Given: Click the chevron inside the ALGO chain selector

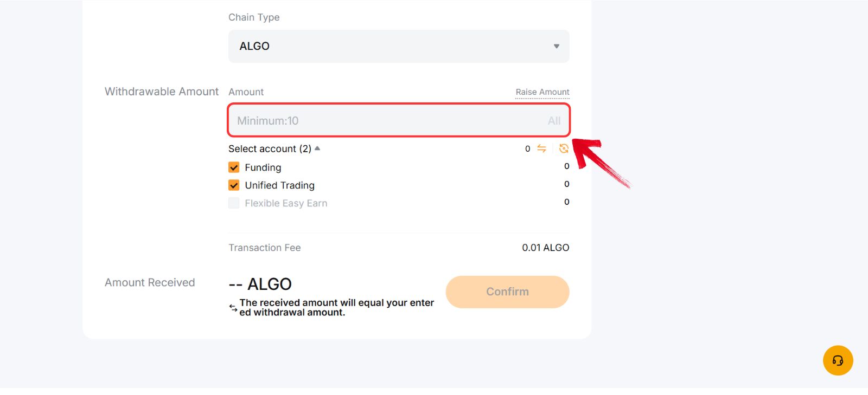Looking at the screenshot, I should pyautogui.click(x=556, y=47).
